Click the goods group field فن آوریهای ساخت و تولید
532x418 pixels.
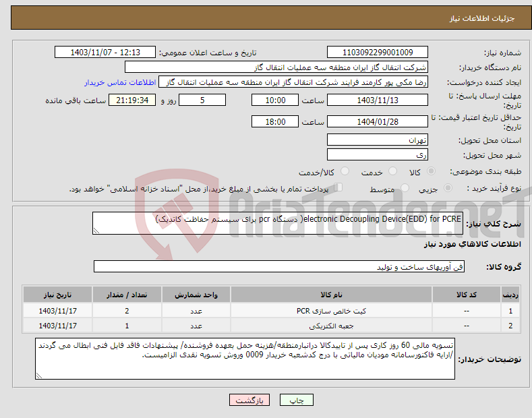point(279,267)
